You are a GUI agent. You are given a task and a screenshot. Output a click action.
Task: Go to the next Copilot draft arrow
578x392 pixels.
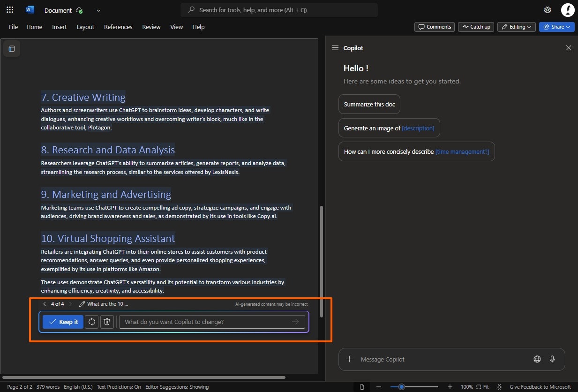[x=71, y=304]
